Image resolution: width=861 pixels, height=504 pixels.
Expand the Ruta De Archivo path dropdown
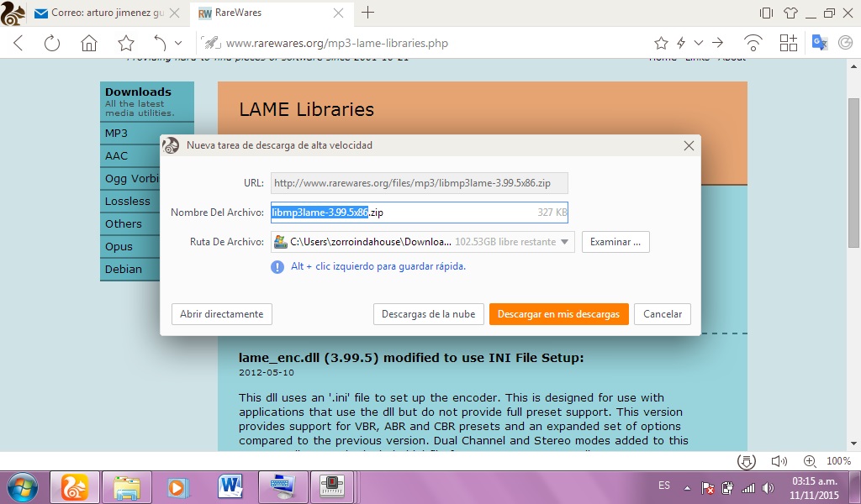coord(564,242)
